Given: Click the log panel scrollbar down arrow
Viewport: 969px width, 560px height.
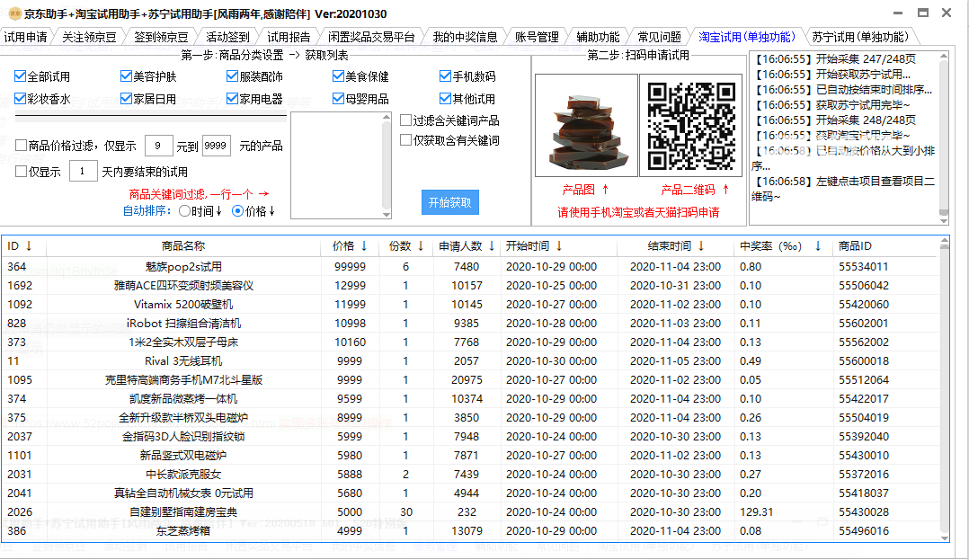Looking at the screenshot, I should [944, 220].
